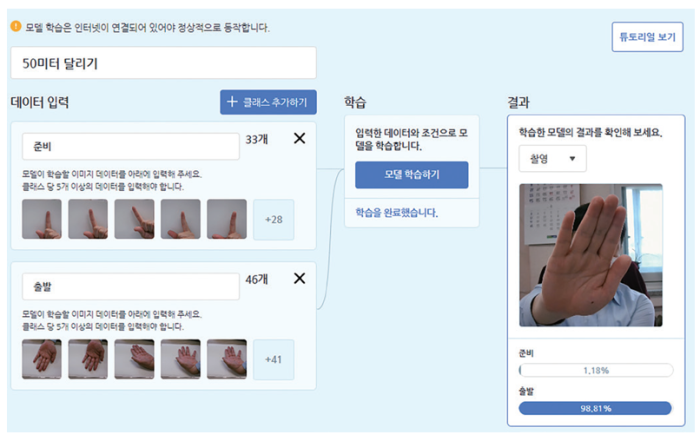700x441 pixels.
Task: Remove the 출발 class using X icon
Action: pos(300,279)
